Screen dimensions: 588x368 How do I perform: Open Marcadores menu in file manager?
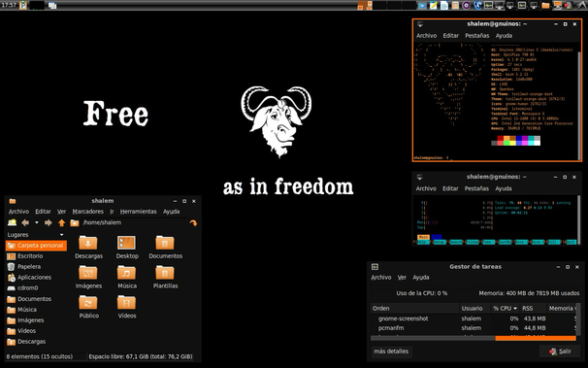(x=87, y=212)
